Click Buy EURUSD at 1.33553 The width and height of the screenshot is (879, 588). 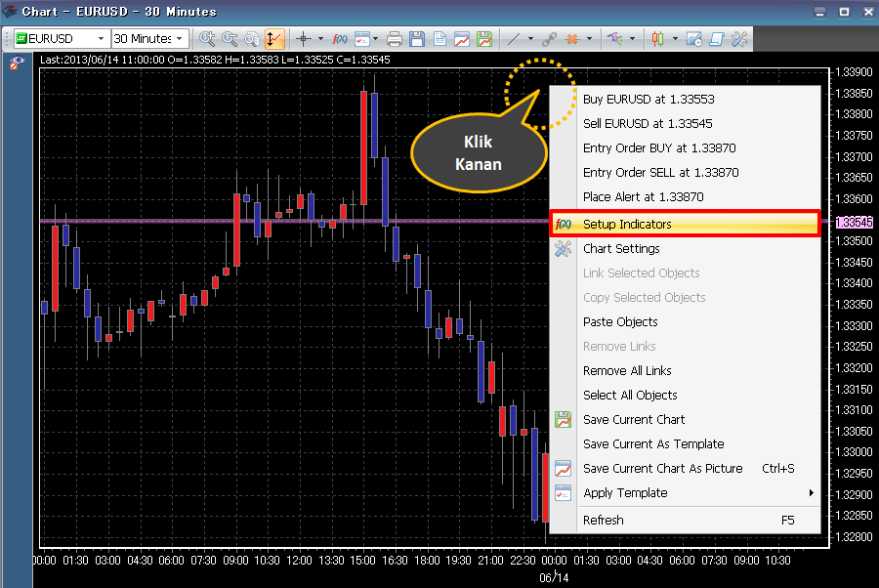(x=649, y=100)
